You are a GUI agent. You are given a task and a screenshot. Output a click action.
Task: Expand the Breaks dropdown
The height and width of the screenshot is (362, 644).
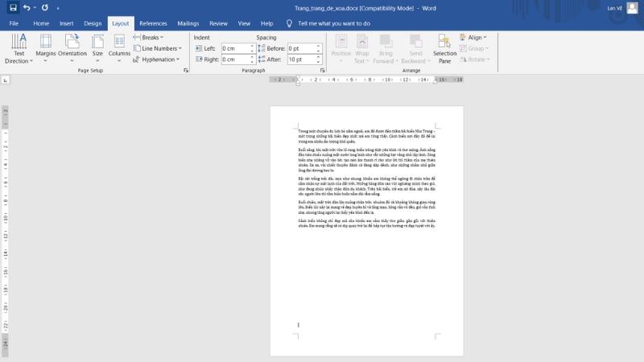point(151,37)
